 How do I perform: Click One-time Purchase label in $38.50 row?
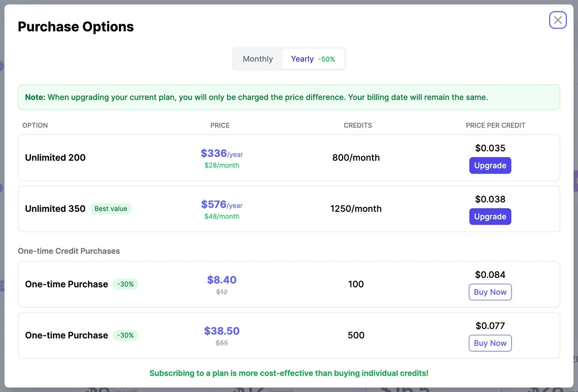[66, 335]
